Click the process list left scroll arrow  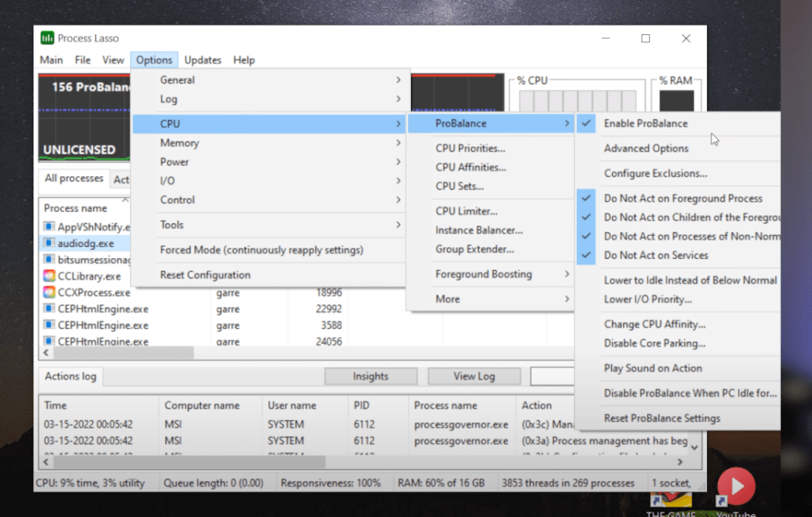[46, 353]
